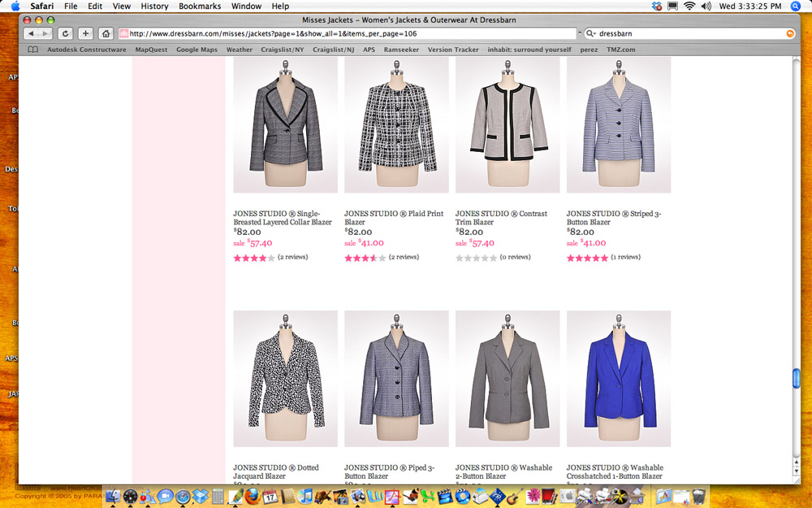The height and width of the screenshot is (508, 812).
Task: Go back with Safari's back arrow
Action: tap(31, 33)
